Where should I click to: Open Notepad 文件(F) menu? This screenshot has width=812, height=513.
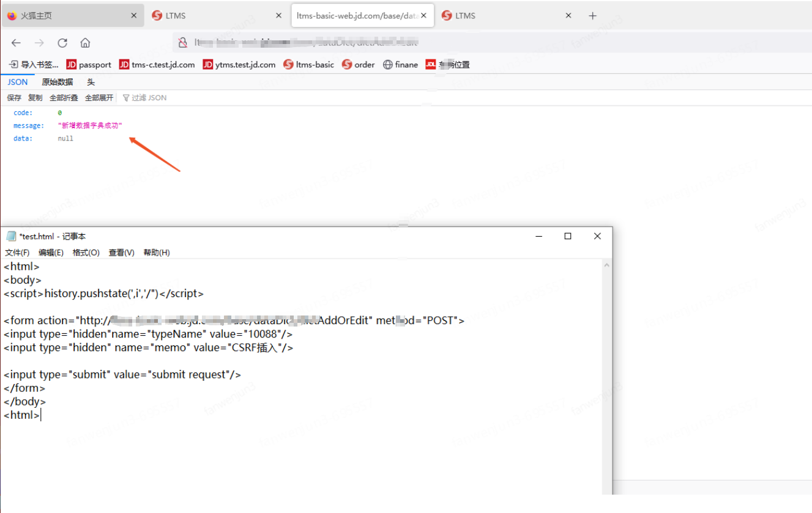(17, 253)
